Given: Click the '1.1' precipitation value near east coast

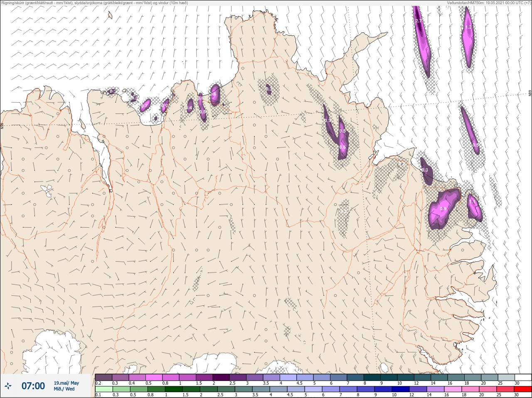Looking at the screenshot, I should pyautogui.click(x=472, y=202).
